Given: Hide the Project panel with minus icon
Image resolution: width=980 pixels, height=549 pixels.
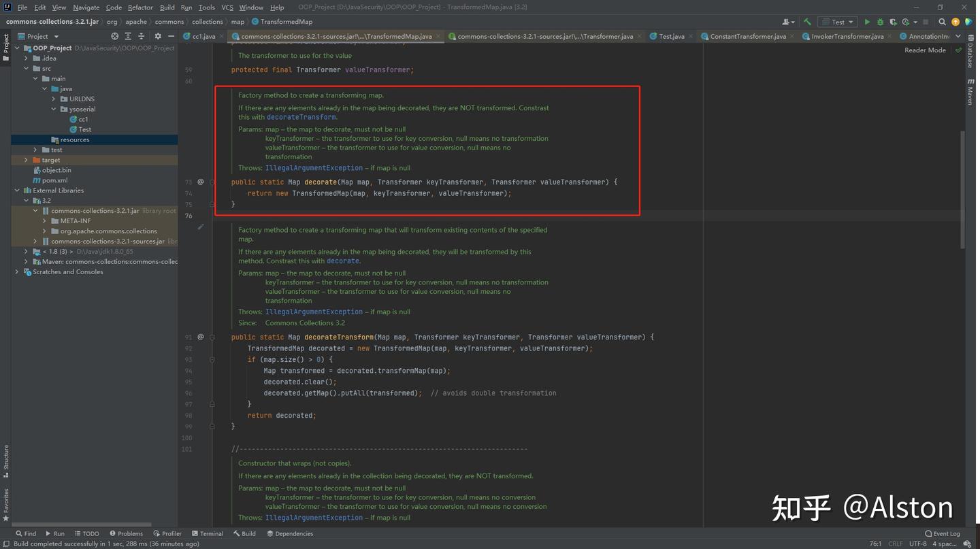Looking at the screenshot, I should pyautogui.click(x=171, y=36).
